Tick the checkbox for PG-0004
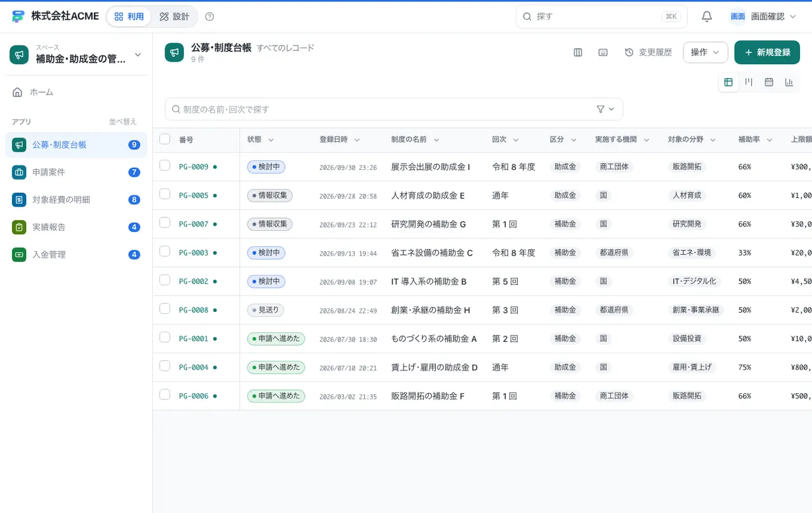 [165, 366]
